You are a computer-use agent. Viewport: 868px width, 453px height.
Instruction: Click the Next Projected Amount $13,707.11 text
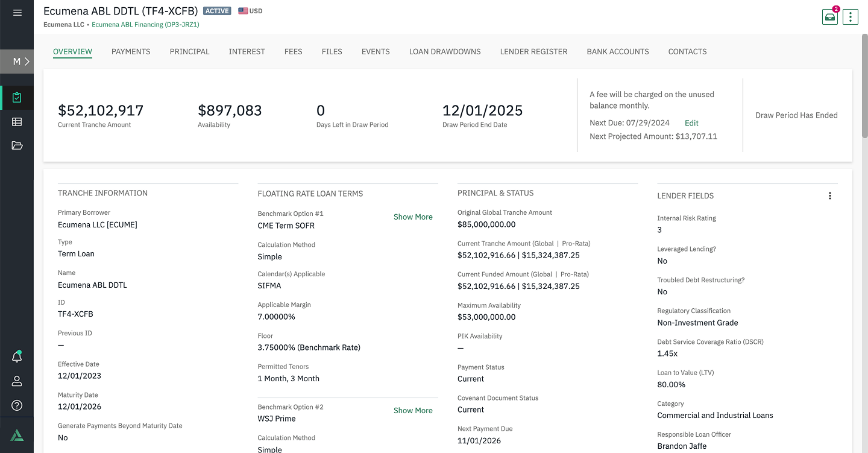[653, 136]
